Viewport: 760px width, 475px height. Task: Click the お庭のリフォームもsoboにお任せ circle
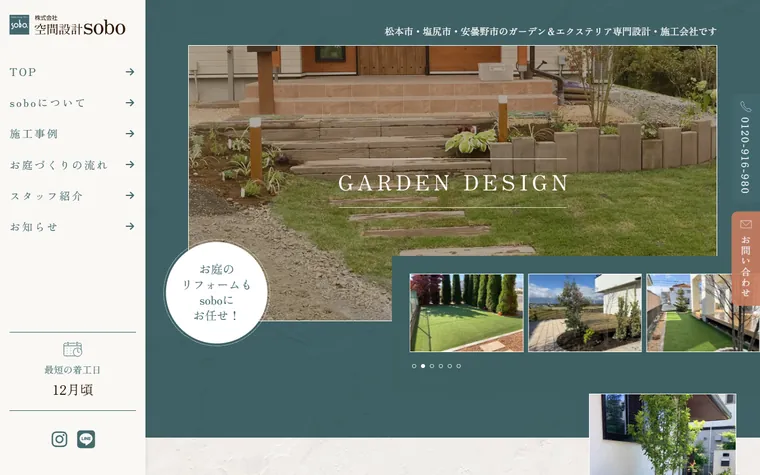click(216, 293)
